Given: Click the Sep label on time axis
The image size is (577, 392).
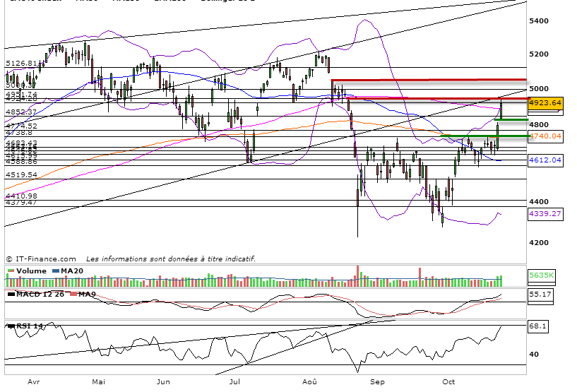Looking at the screenshot, I should 377,381.
